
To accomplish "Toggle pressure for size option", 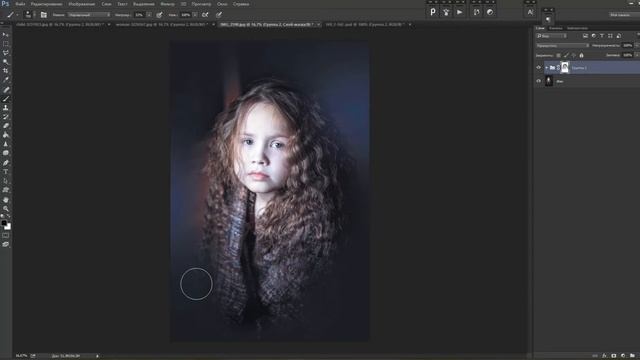I will [219, 15].
